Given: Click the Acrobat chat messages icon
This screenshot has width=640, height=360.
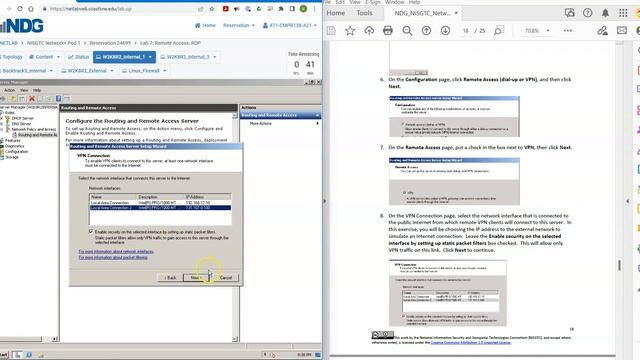Looking at the screenshot, I should 569,13.
